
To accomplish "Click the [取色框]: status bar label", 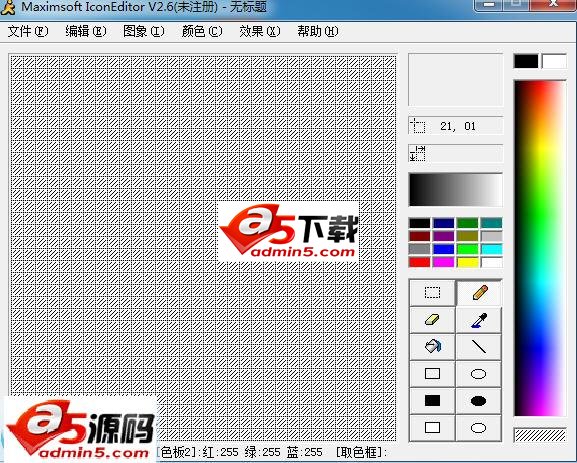I will pyautogui.click(x=361, y=452).
